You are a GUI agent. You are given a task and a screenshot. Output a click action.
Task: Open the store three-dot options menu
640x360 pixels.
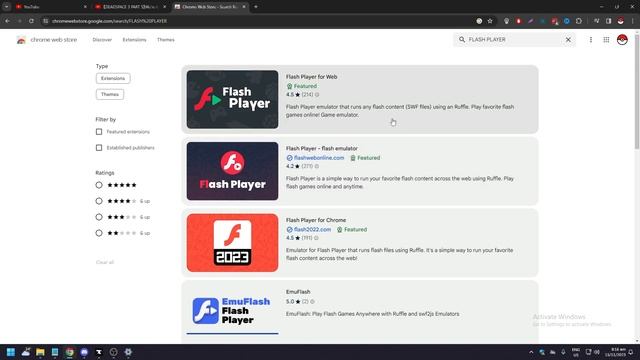(591, 40)
